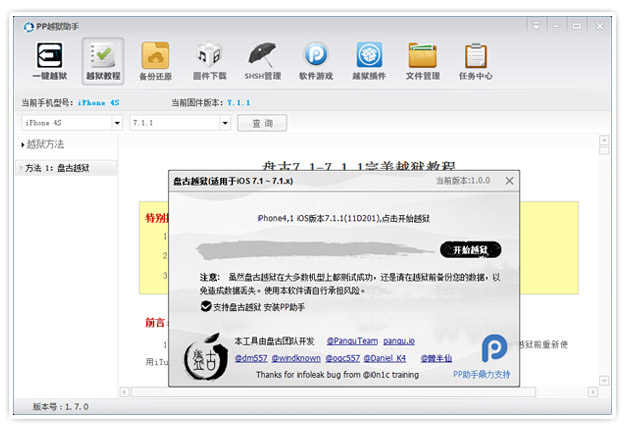Click the vertical scrollbar down arrow
This screenshot has width=630, height=430.
[604, 380]
